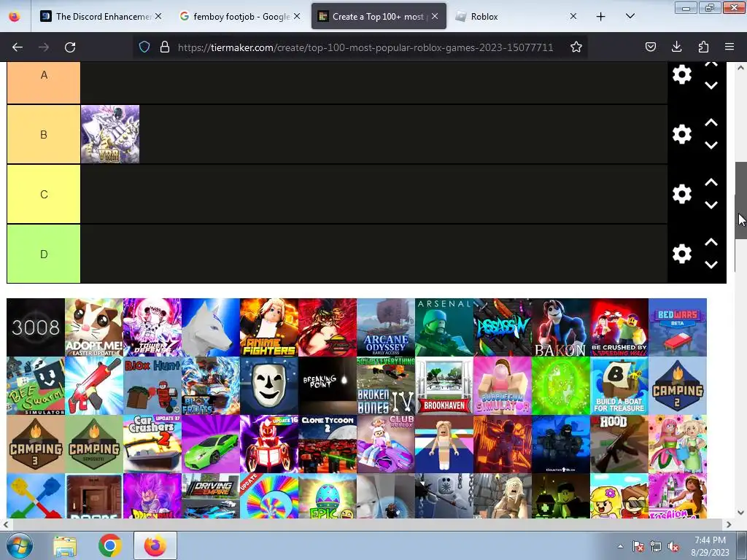Select YBA image in tier B
The width and height of the screenshot is (747, 560).
(x=110, y=134)
